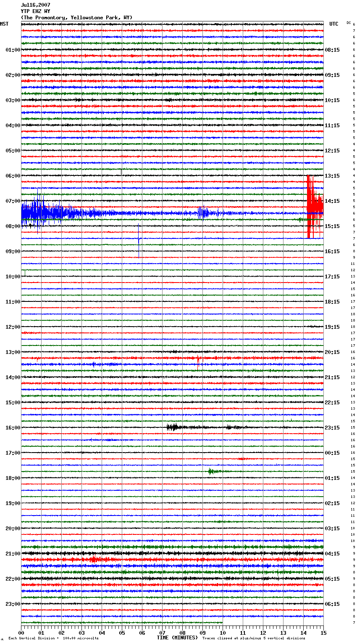
Task: Click minute 00 on the bottom axis
Action: 21,633
